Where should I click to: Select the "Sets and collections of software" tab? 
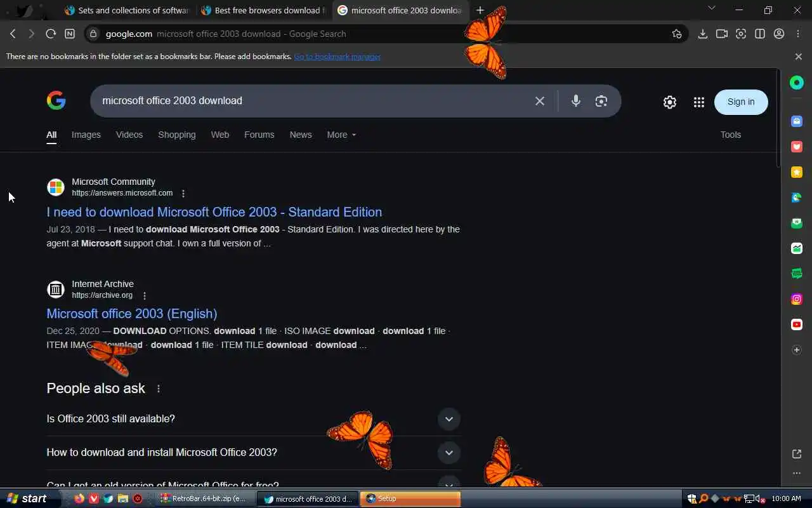[127, 10]
